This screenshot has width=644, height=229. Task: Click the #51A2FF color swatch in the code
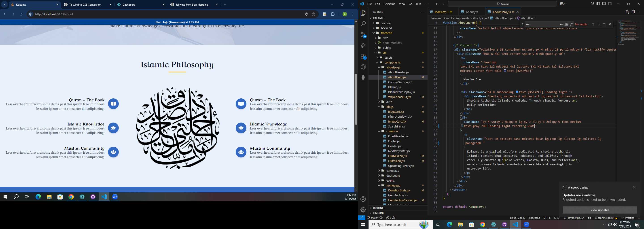(x=517, y=92)
